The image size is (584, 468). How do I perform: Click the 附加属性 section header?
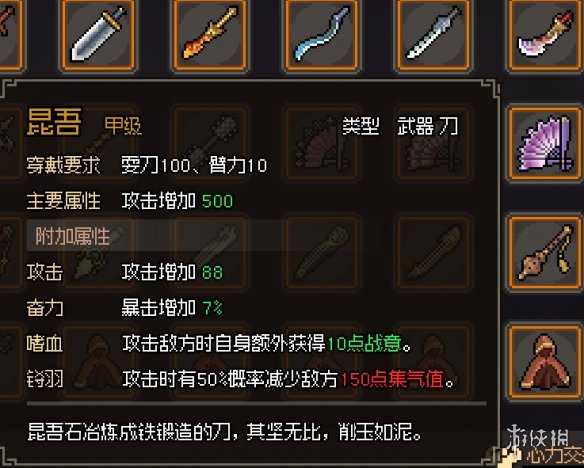coord(73,236)
